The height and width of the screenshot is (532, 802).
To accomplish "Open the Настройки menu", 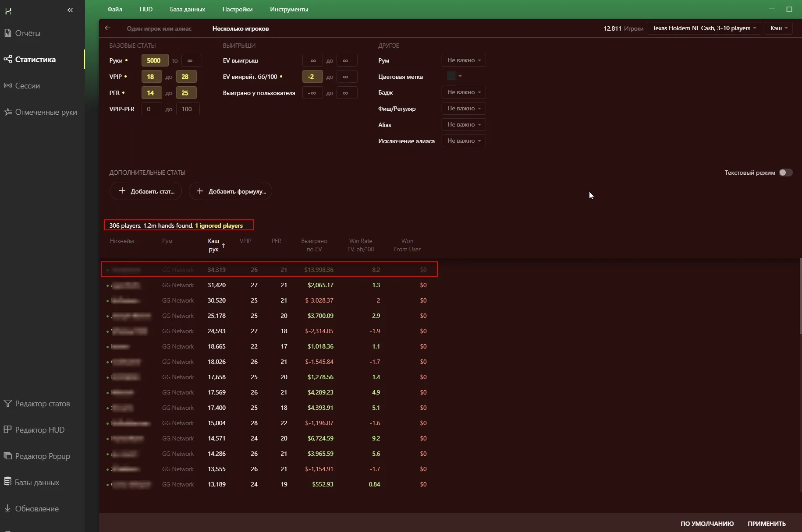I will click(238, 9).
